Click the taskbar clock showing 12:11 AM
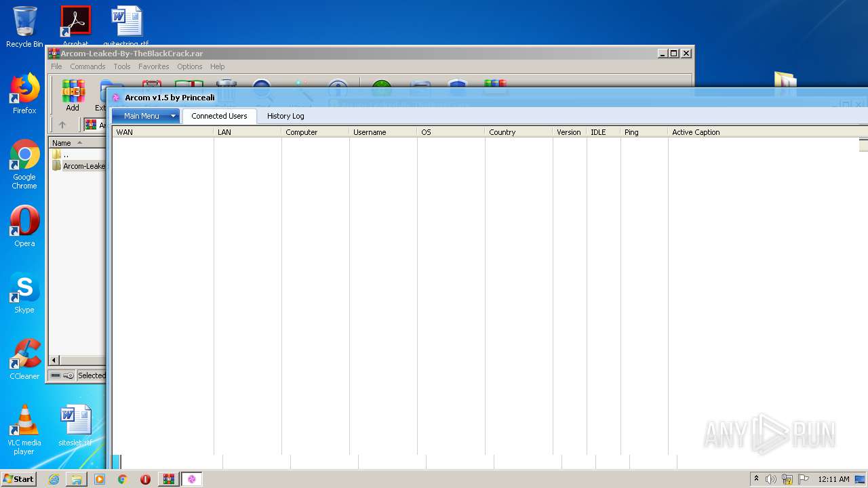Image resolution: width=868 pixels, height=488 pixels. click(x=833, y=479)
